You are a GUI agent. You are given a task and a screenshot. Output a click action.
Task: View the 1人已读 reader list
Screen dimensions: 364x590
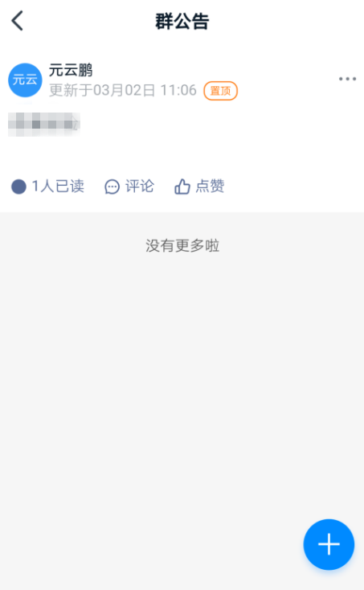[x=58, y=186]
